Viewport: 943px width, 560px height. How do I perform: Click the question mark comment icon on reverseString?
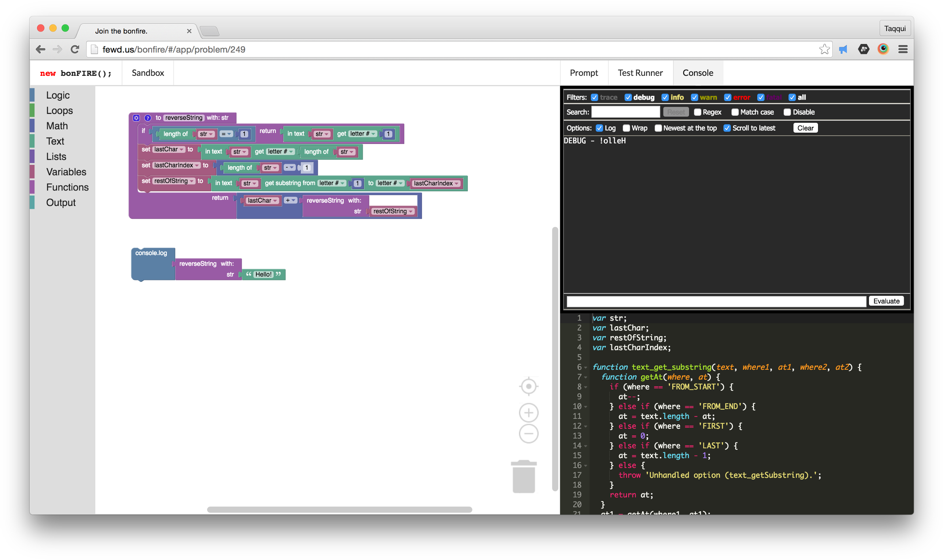(148, 118)
